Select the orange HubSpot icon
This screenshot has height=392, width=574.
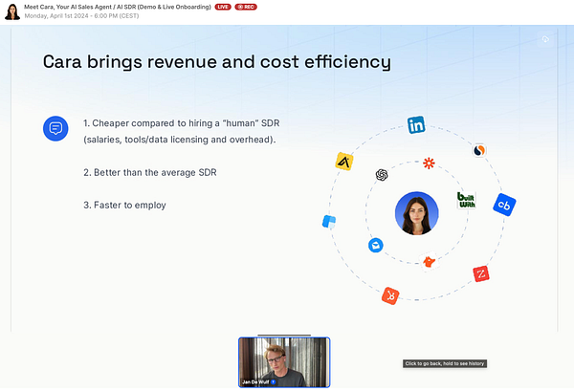390,295
